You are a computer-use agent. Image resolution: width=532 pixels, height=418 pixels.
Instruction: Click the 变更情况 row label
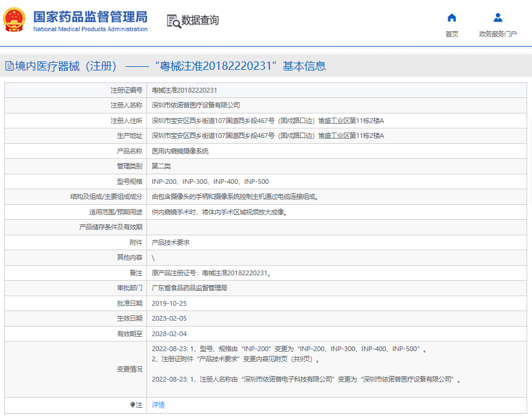tap(130, 369)
